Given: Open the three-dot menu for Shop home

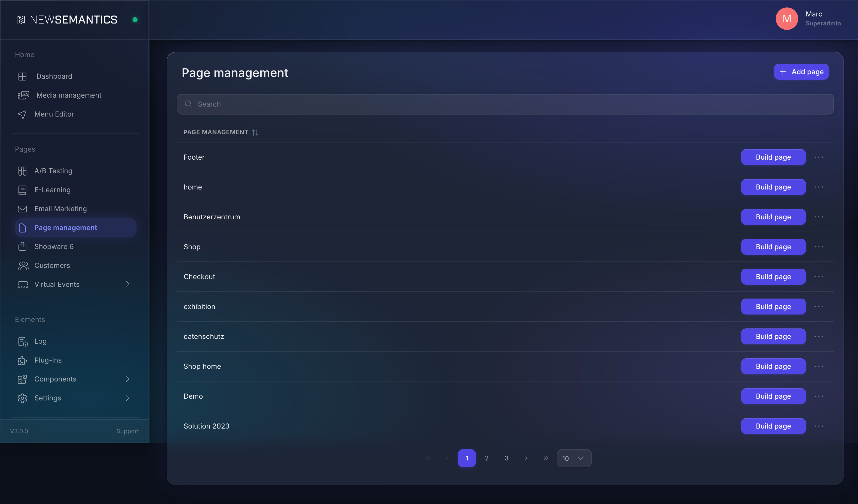Looking at the screenshot, I should (819, 366).
